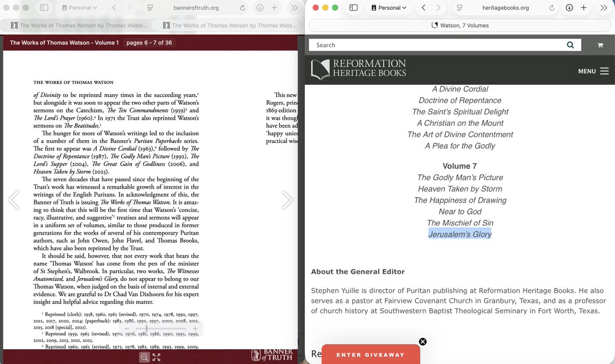Click highlighted 'Jerusalem's Glory' title

(x=460, y=234)
